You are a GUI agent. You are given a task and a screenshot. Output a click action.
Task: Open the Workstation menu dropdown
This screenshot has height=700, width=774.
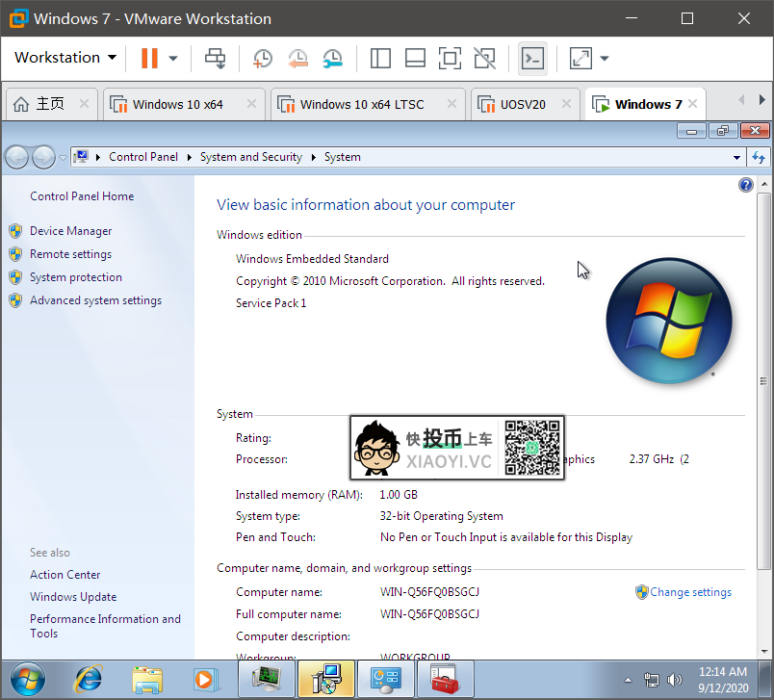point(65,58)
